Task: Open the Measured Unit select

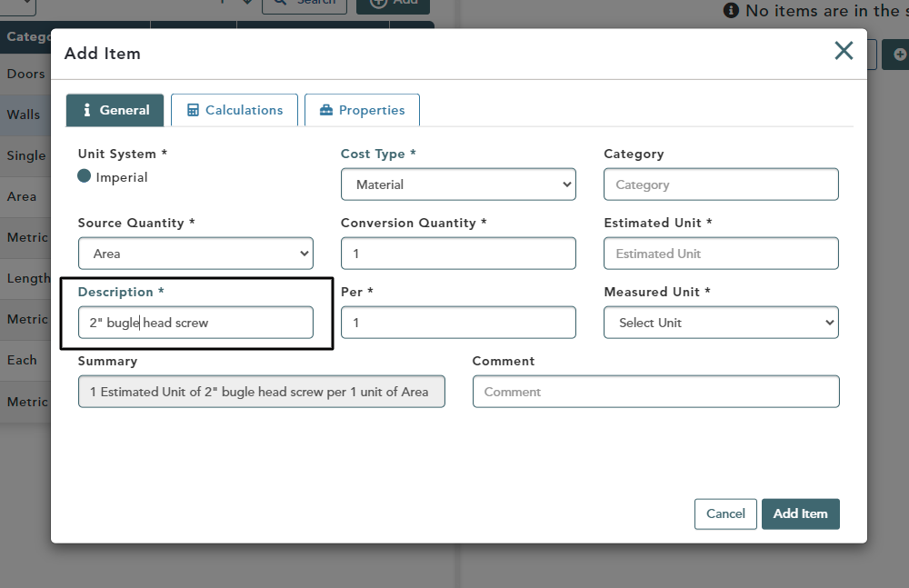Action: (721, 323)
